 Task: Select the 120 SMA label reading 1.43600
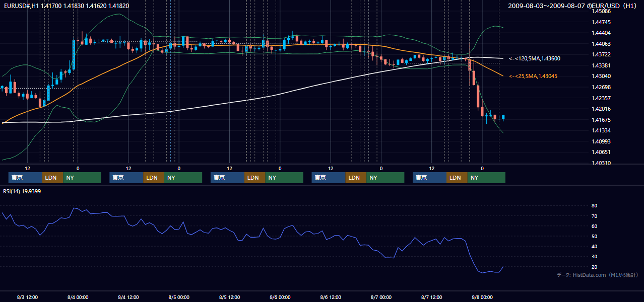tap(535, 59)
